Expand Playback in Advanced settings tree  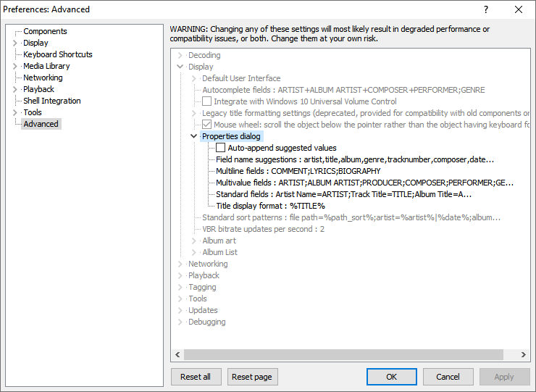point(180,275)
